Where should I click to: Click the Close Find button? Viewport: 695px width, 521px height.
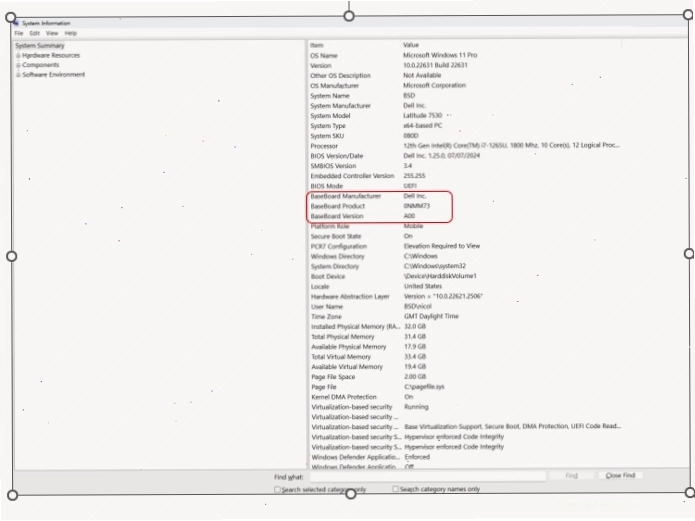(x=620, y=475)
